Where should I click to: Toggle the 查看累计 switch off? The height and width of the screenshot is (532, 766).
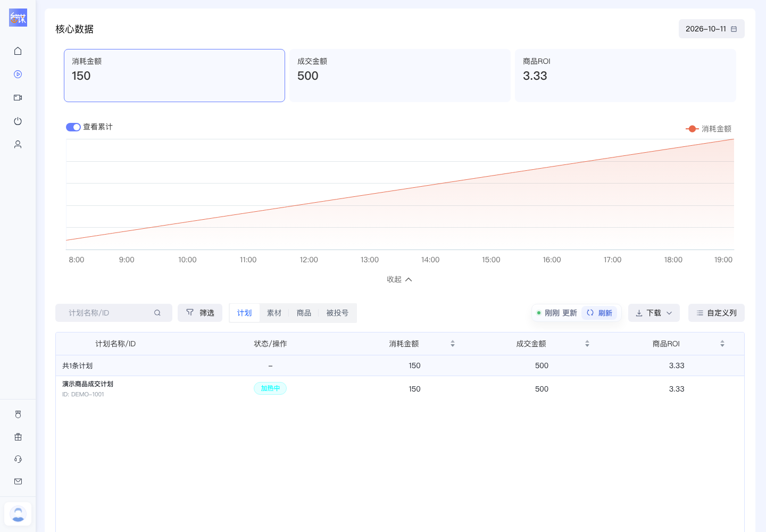click(x=73, y=127)
